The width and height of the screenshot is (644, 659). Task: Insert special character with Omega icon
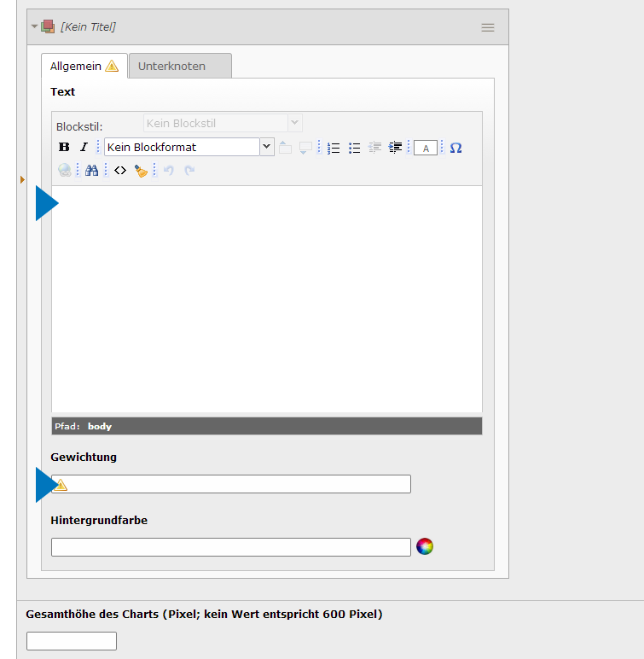(x=455, y=148)
